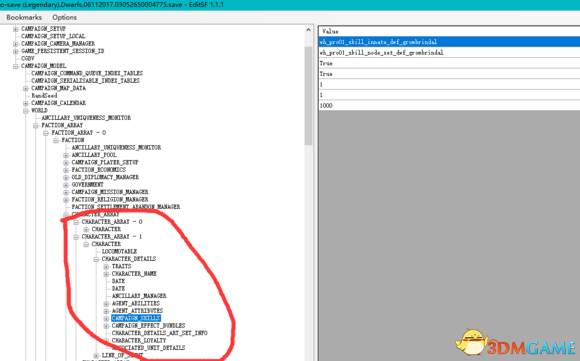Collapse the WORLD tree node
This screenshot has height=361, width=580.
pos(26,111)
